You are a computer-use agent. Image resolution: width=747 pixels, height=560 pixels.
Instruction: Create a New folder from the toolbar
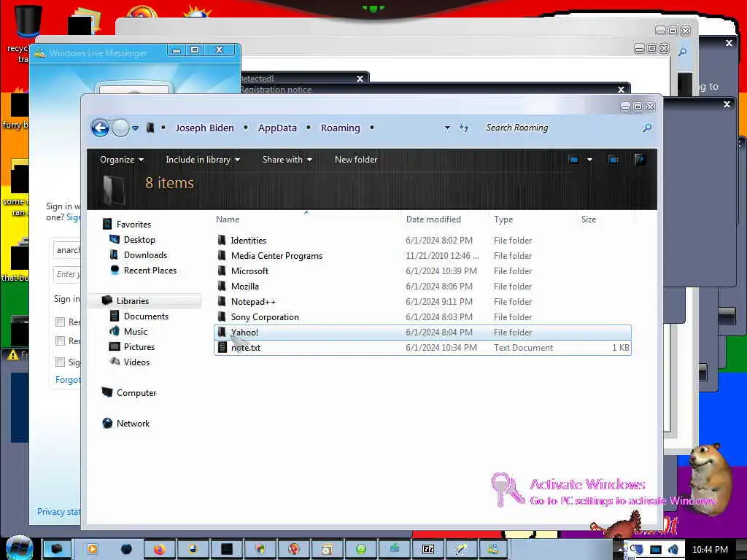pos(356,160)
